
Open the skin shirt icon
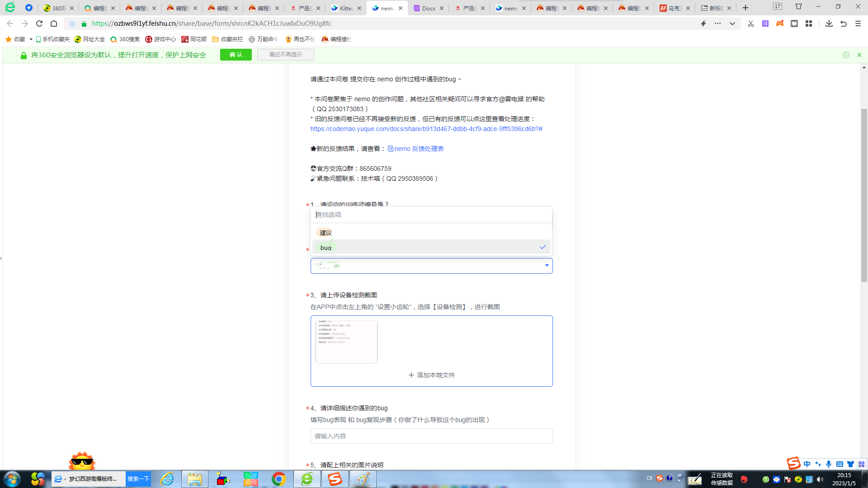click(799, 6)
